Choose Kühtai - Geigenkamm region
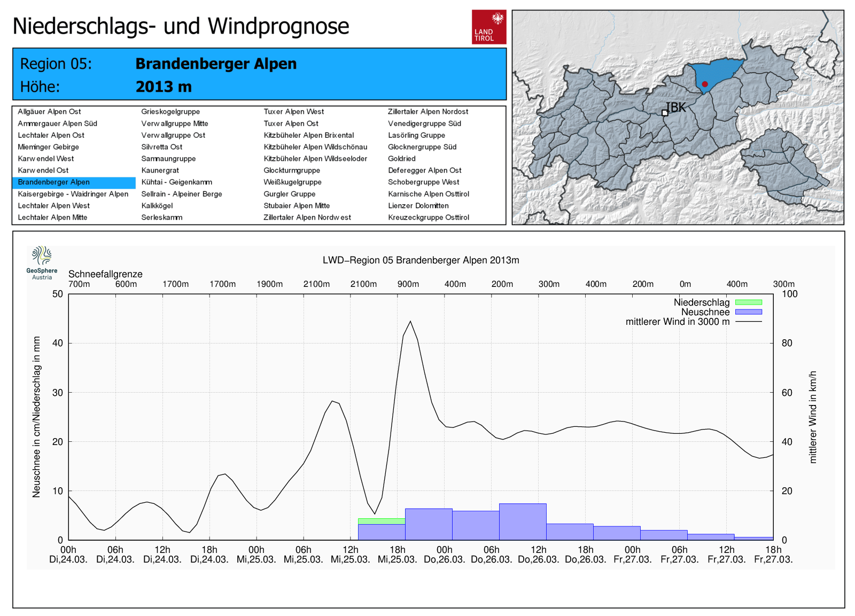 [176, 182]
